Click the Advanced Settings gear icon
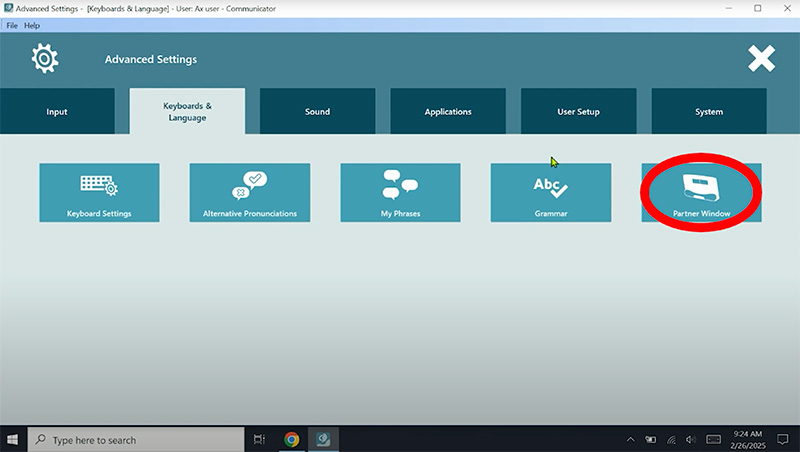Screen dimensions: 800x452 click(45, 59)
